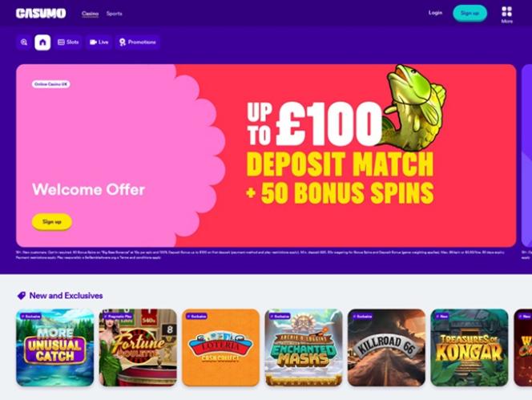Open the Slots category

click(x=68, y=42)
